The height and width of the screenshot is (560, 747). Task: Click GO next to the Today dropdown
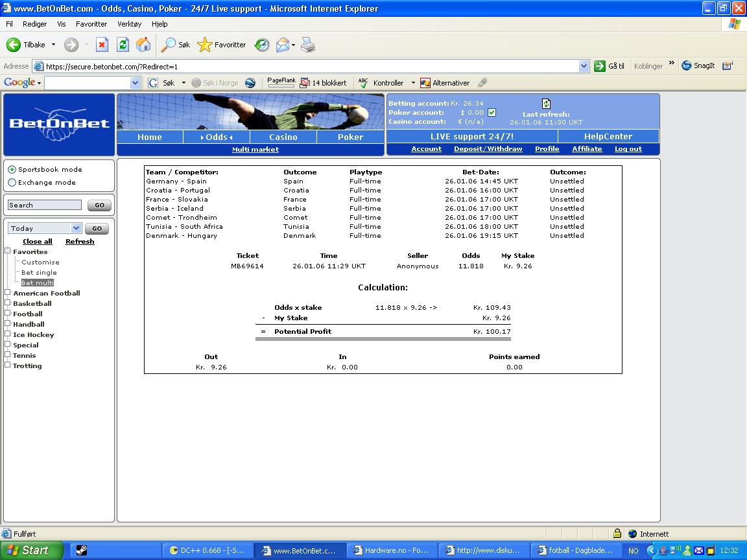pyautogui.click(x=97, y=229)
